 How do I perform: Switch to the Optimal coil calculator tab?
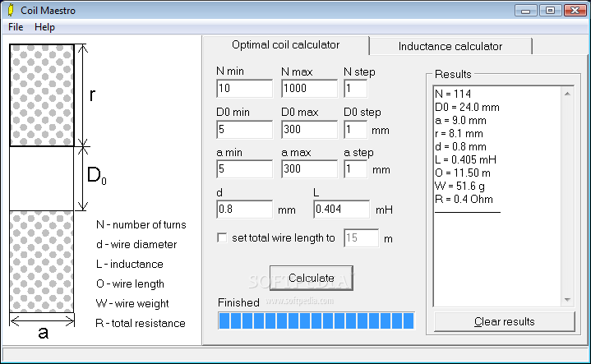click(286, 45)
